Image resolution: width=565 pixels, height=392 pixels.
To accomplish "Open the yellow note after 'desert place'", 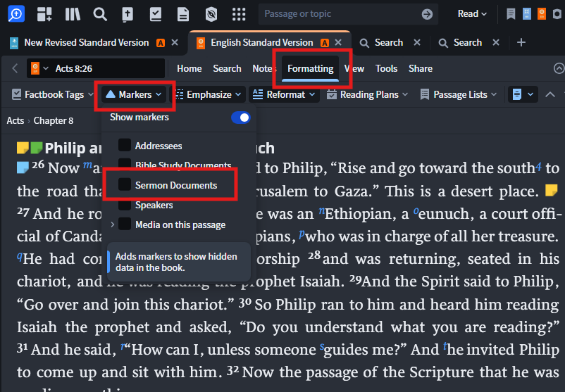I will pos(552,190).
